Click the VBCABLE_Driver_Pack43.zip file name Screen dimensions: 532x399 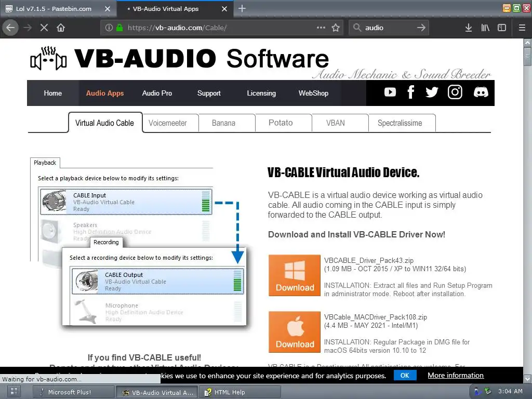coord(368,260)
